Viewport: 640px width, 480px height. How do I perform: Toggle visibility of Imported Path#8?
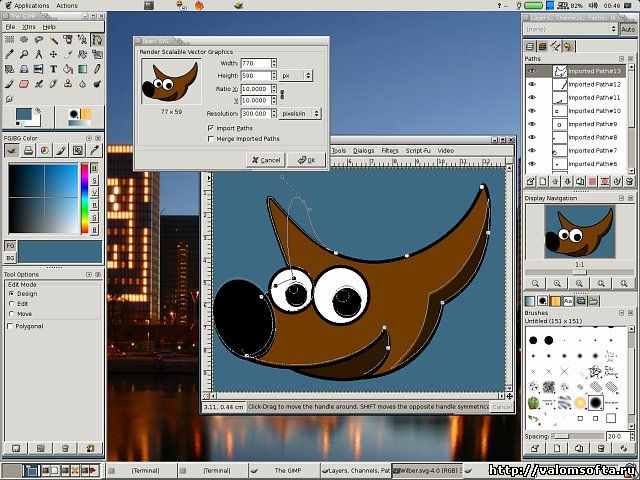tap(532, 137)
